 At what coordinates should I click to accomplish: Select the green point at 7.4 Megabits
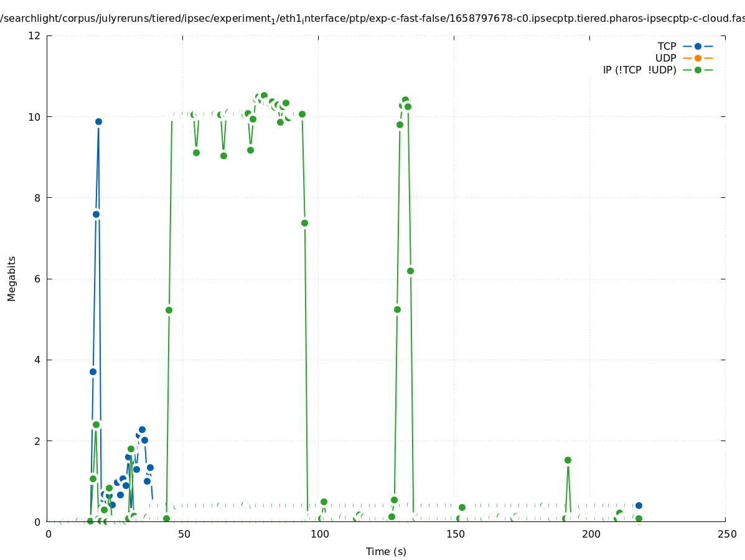coord(304,223)
